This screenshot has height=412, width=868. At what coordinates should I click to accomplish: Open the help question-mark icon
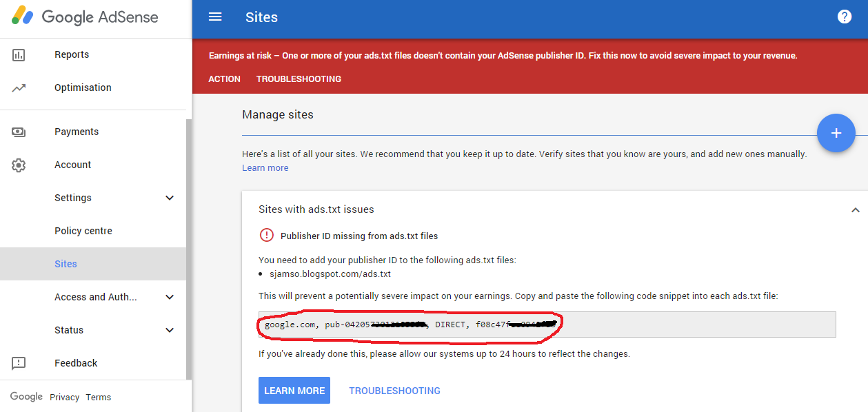[845, 16]
